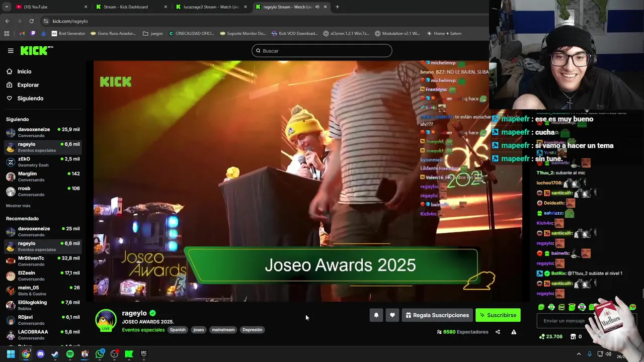Image resolution: width=644 pixels, height=362 pixels.
Task: Click the browser back arrow
Action: [7, 21]
